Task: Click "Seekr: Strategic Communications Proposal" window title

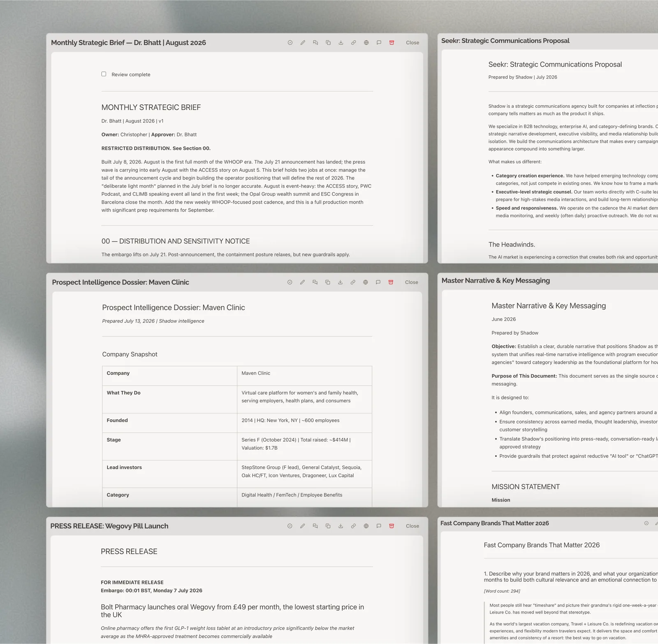Action: click(505, 41)
